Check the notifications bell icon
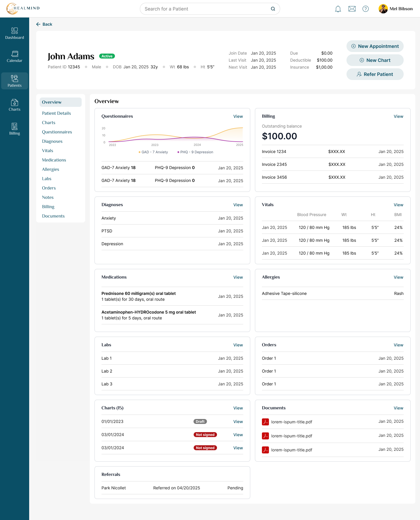This screenshot has height=520, width=420. [338, 9]
